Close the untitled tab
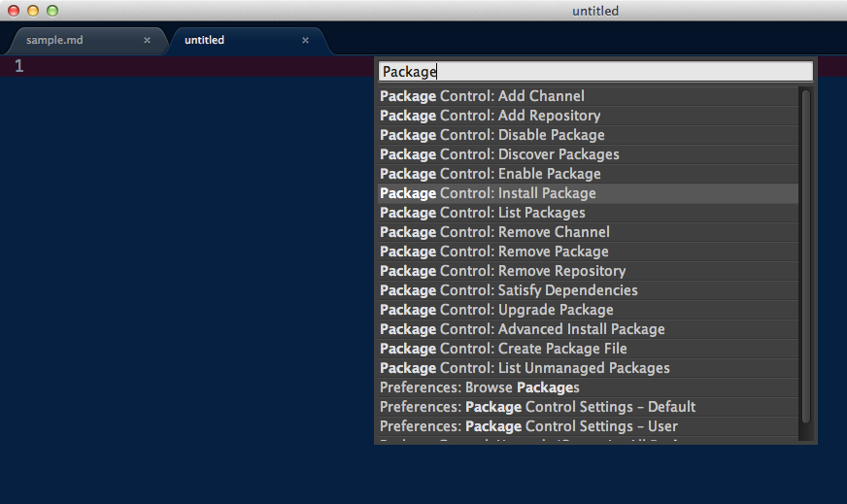The height and width of the screenshot is (504, 847). (x=305, y=41)
